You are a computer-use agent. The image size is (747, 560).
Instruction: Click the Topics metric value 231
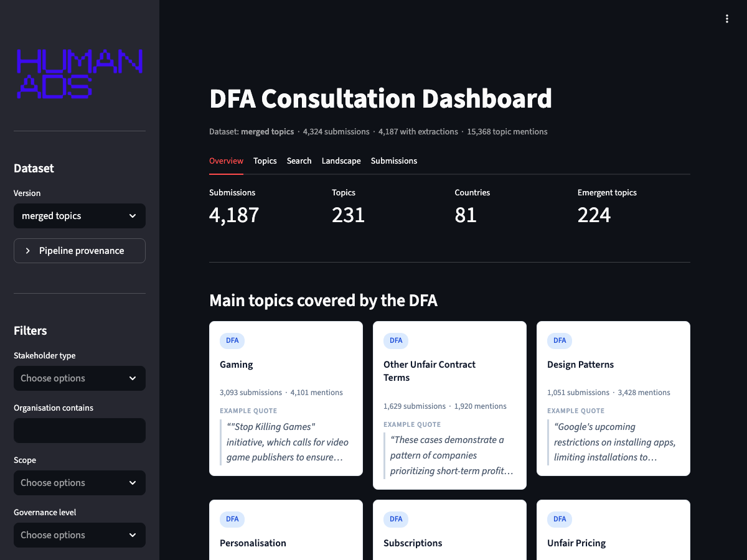click(348, 215)
